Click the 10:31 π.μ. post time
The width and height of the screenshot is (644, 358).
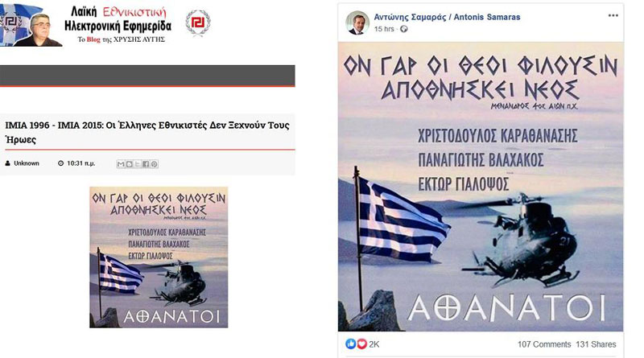pos(81,163)
